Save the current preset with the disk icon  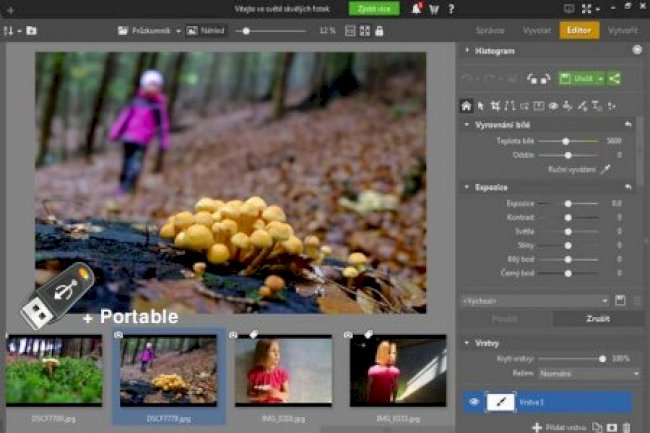click(x=620, y=299)
